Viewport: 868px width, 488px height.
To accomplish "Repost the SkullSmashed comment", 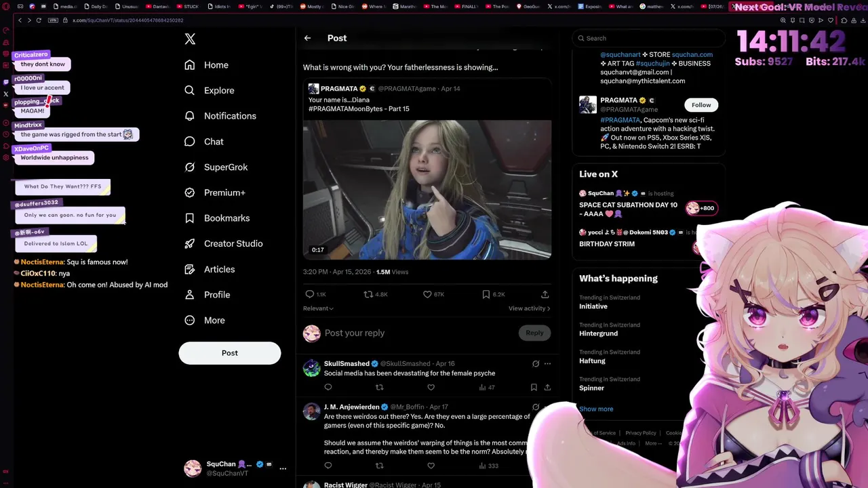I will point(380,388).
